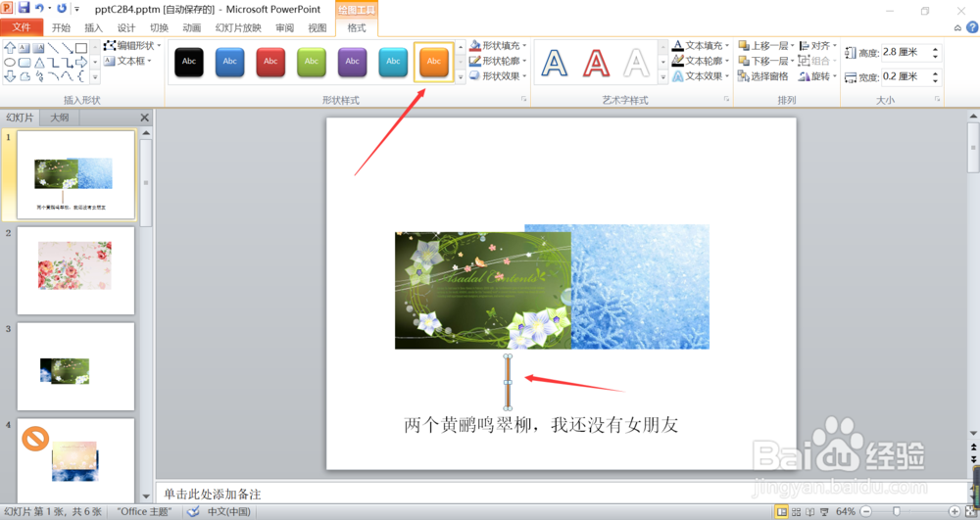The image size is (980, 520).
Task: Click the Undo icon in title bar
Action: 39,8
